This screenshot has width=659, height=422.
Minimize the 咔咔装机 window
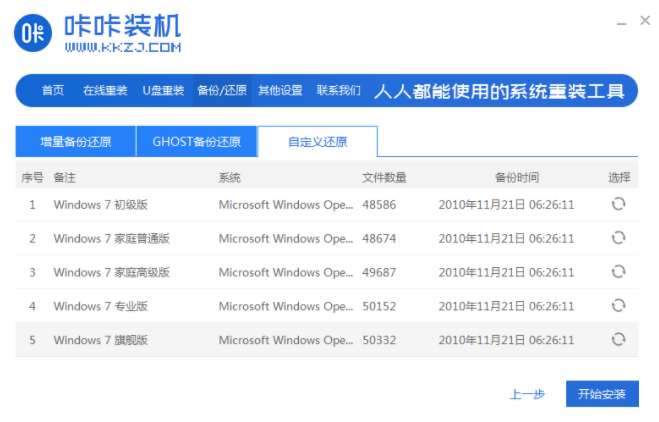tap(621, 24)
